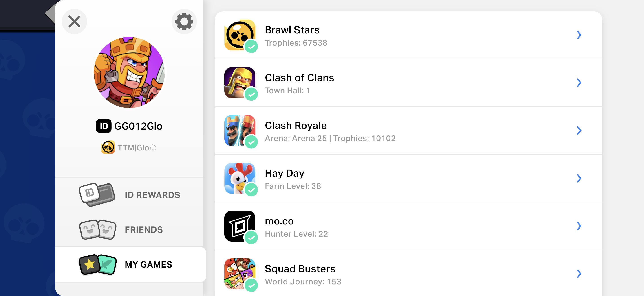The width and height of the screenshot is (644, 296).
Task: Open settings with the gear icon
Action: 184,22
